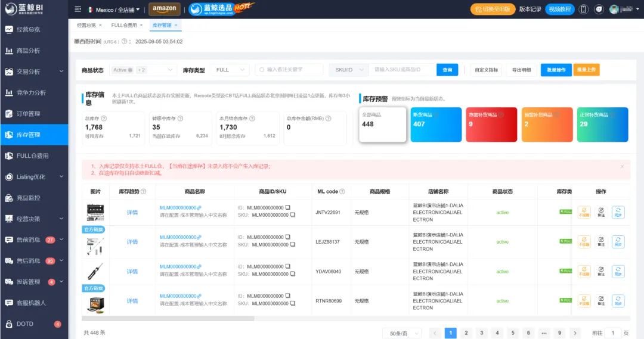Copy the SKU in RTNR80699 row

pos(293,304)
